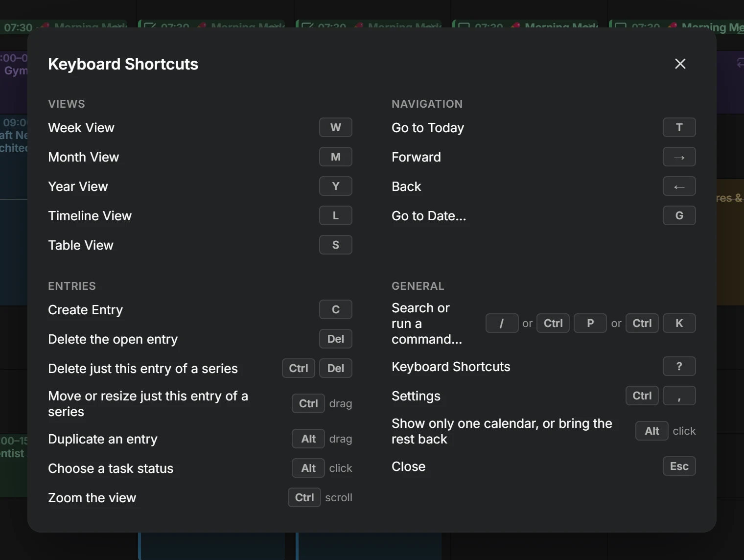This screenshot has width=744, height=560.
Task: Click the S key badge for Table View
Action: coord(335,245)
